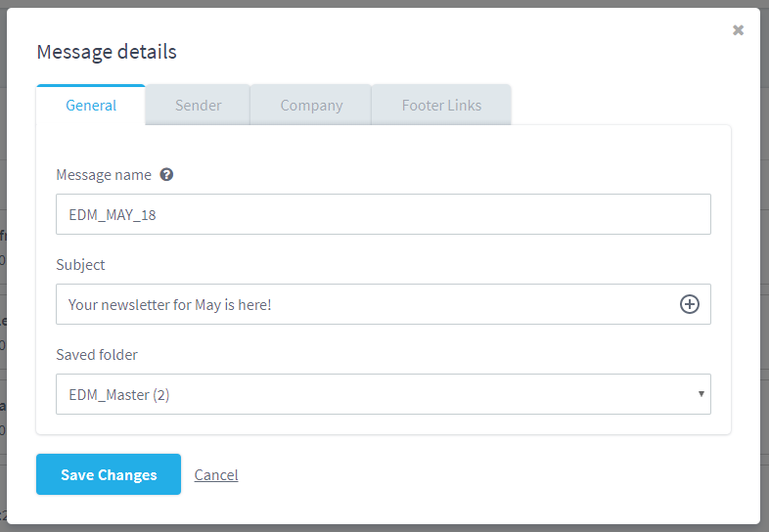Image resolution: width=769 pixels, height=532 pixels.
Task: Expand the Saved folder dropdown arrow
Action: pyautogui.click(x=701, y=394)
